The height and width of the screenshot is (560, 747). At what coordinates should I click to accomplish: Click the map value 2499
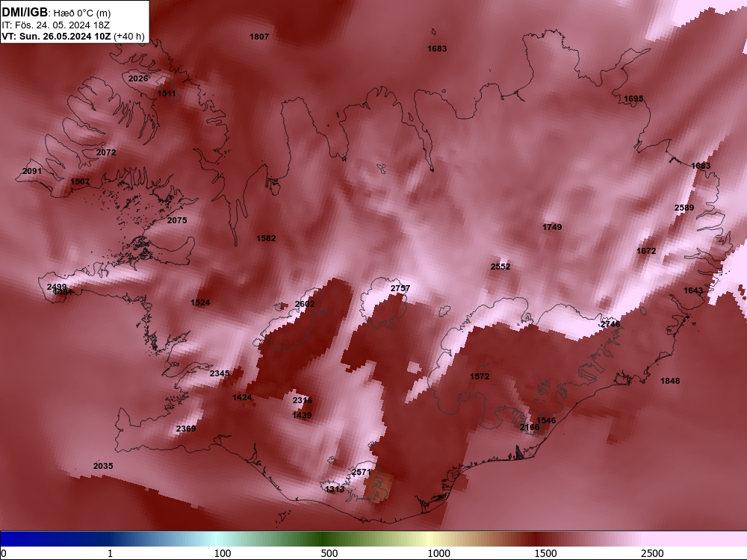coord(57,287)
